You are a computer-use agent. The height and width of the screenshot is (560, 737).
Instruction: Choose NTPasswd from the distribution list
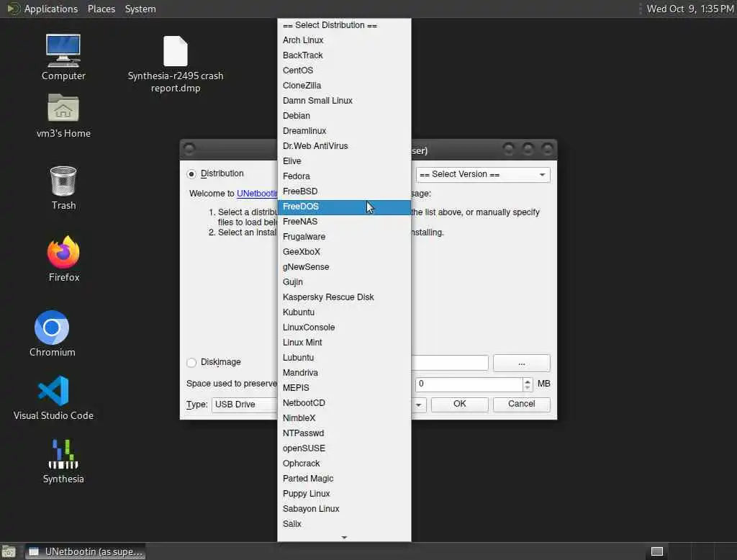coord(344,433)
